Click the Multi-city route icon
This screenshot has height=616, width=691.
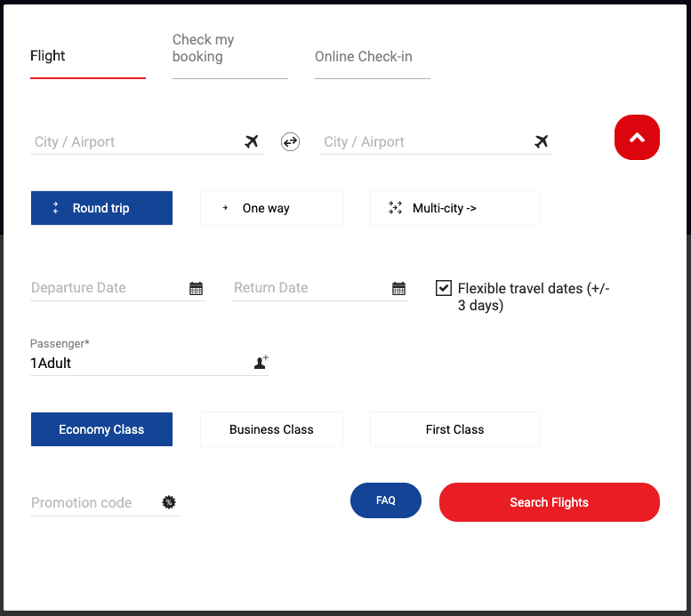395,208
